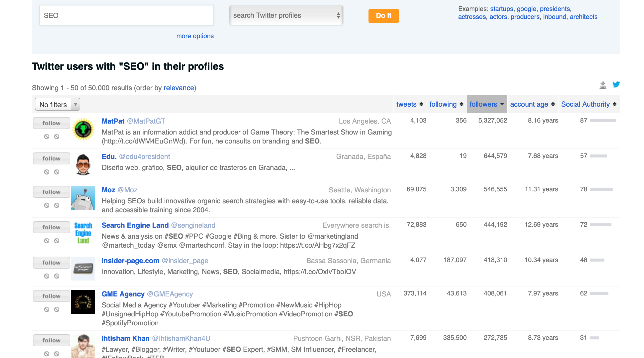Toggle follow for insider-page.com
The width and height of the screenshot is (644, 358).
tap(51, 263)
